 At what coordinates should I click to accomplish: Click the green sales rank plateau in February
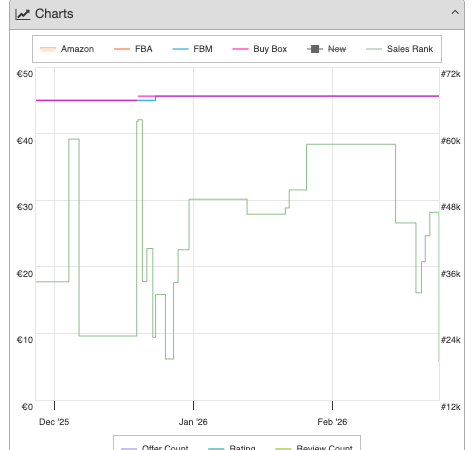pyautogui.click(x=351, y=144)
